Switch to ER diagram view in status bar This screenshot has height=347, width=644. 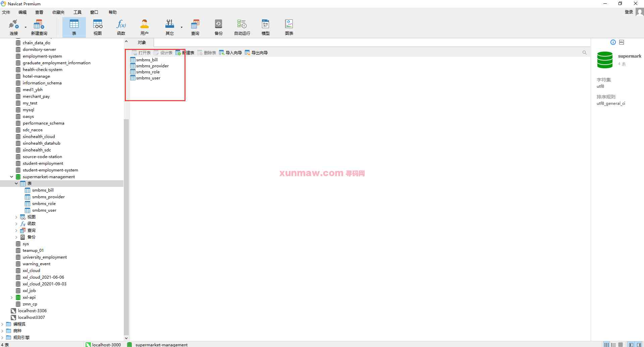click(621, 345)
